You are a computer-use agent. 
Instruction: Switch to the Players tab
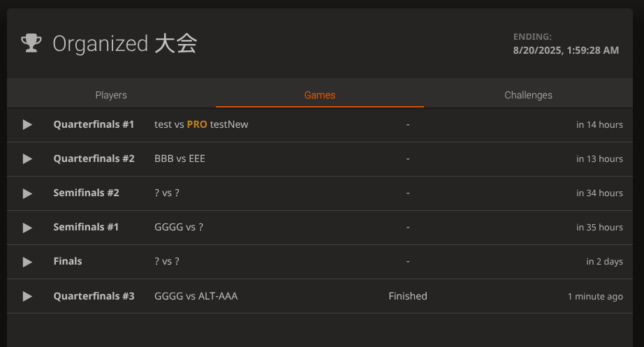click(x=111, y=95)
